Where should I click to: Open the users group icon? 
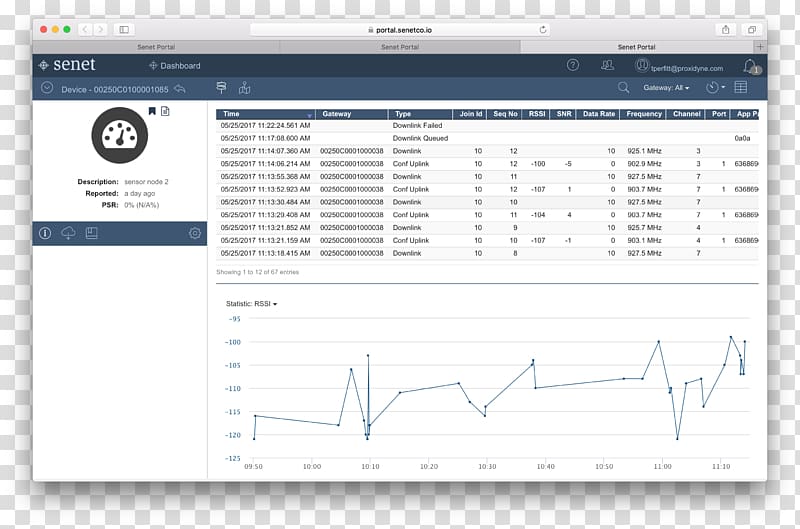point(607,65)
